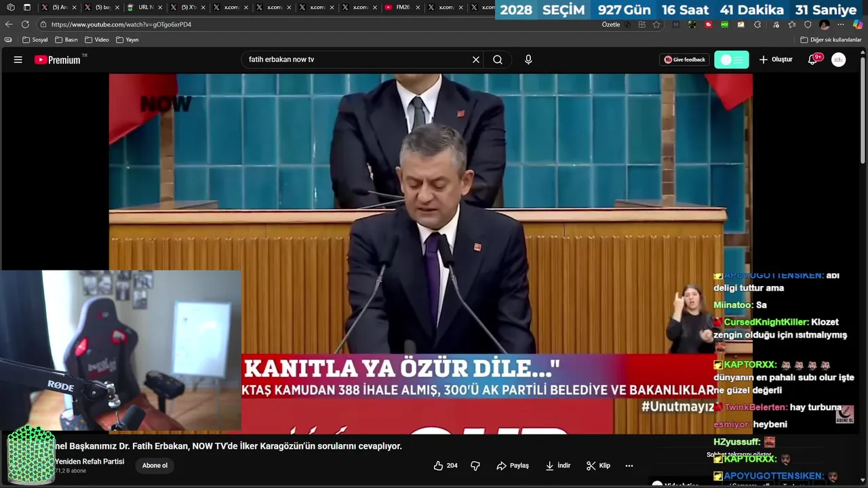Click the bookmarks bar left-edge icon
This screenshot has height=488, width=868.
point(8,40)
